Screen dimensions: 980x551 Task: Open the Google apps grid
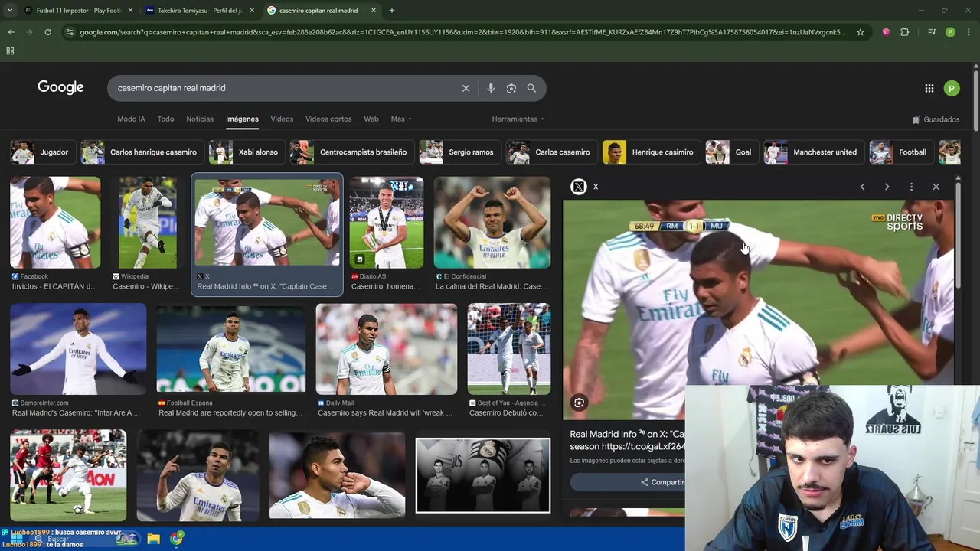coord(929,88)
